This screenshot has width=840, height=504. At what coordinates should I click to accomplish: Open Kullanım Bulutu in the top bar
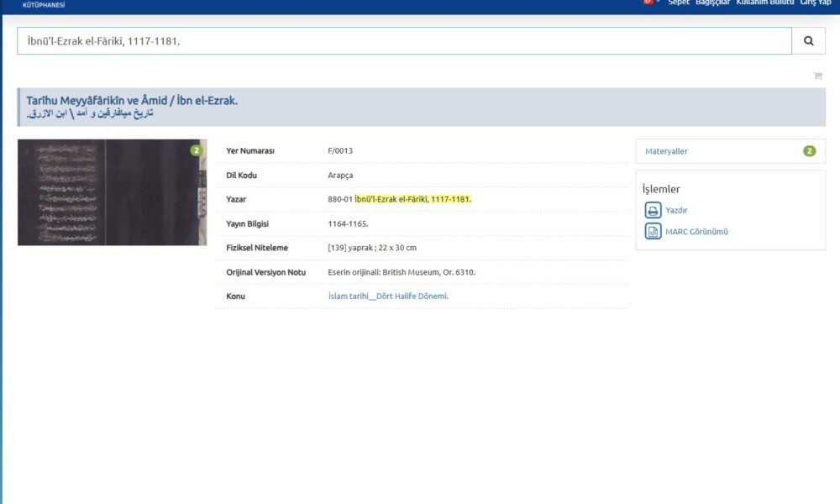tap(764, 3)
